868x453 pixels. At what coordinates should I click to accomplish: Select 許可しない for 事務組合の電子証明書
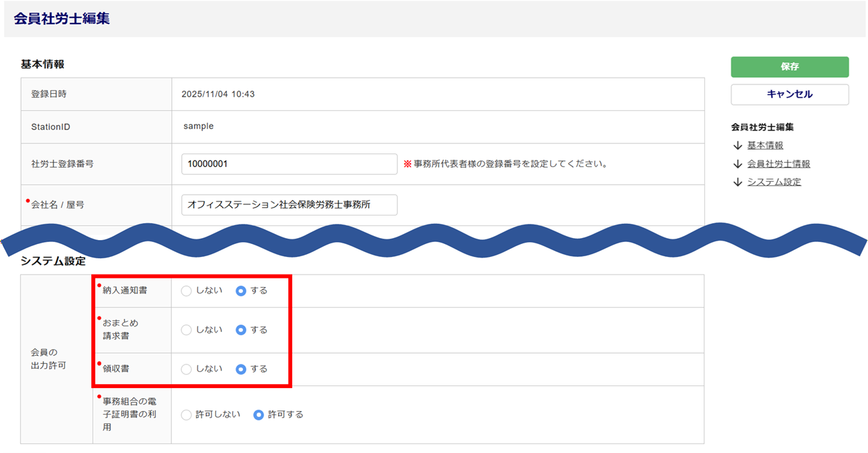click(x=187, y=414)
